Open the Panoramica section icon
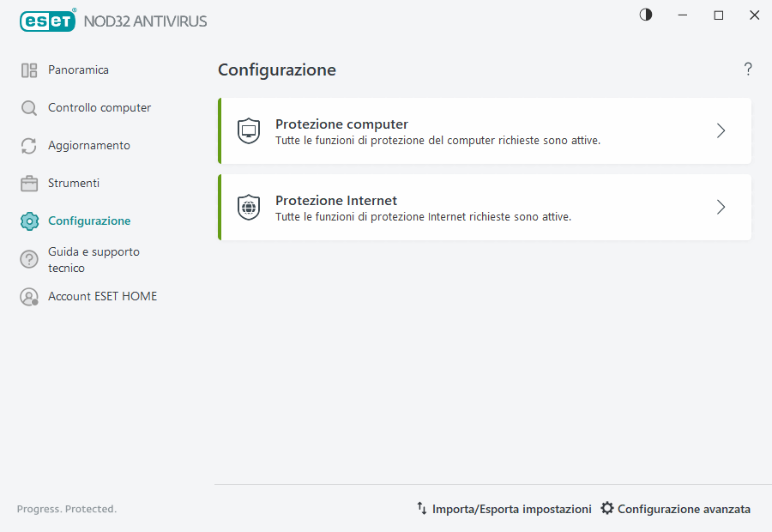The image size is (772, 532). click(x=28, y=70)
